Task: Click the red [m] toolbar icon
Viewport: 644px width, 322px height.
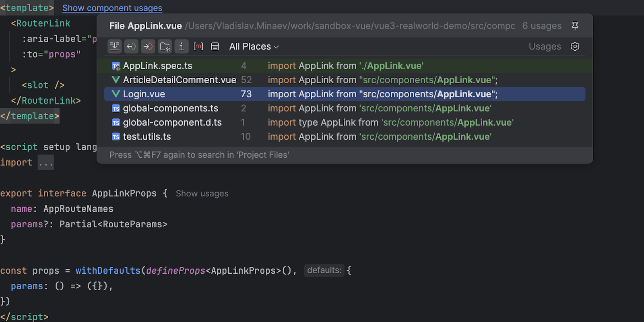Action: [x=198, y=47]
